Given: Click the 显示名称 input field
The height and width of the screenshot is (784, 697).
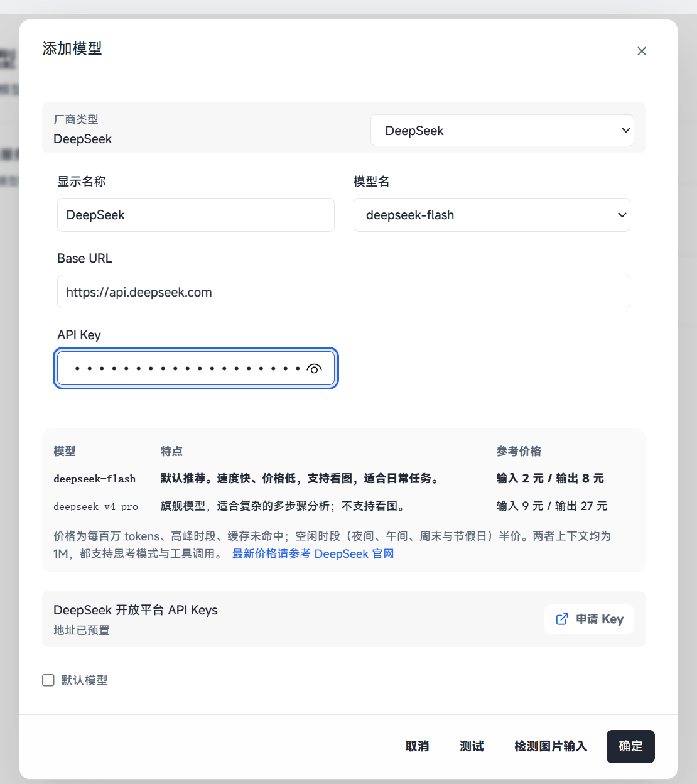Looking at the screenshot, I should [x=196, y=215].
